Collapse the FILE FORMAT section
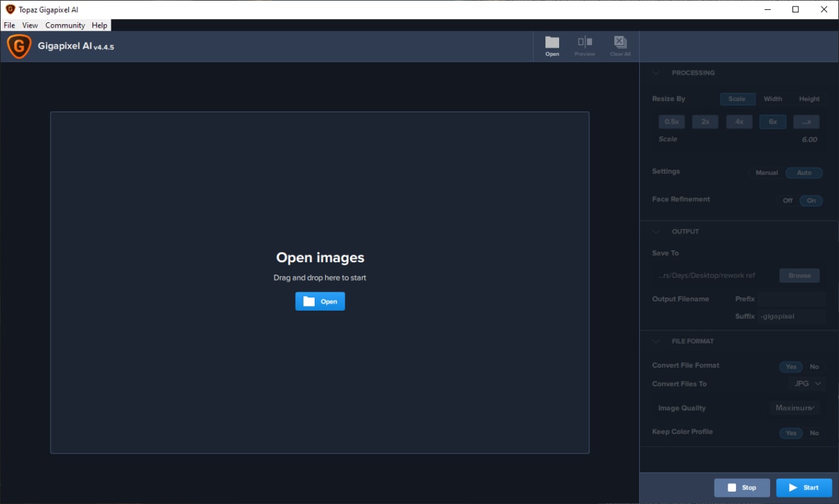The image size is (839, 504). coord(656,341)
